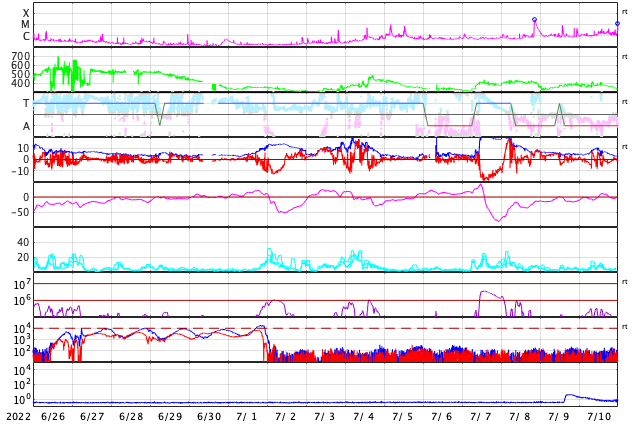Select the 7/ 9 date label
This screenshot has width=634, height=424.
tap(558, 416)
